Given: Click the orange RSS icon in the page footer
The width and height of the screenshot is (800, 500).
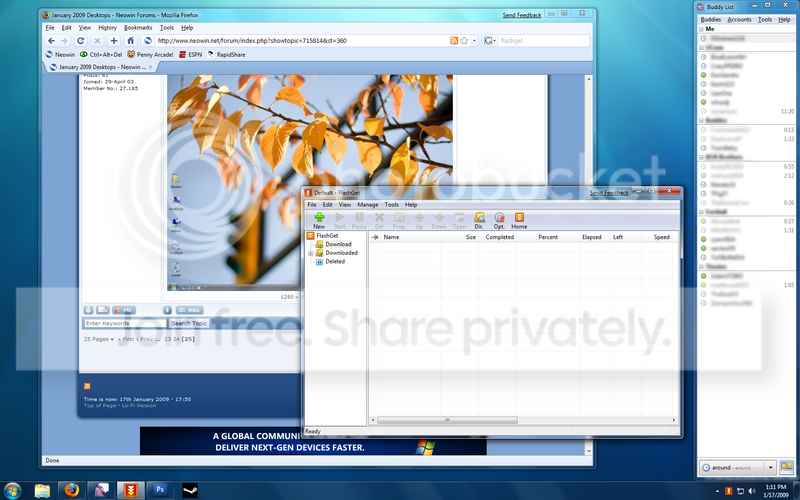Looking at the screenshot, I should pos(87,386).
